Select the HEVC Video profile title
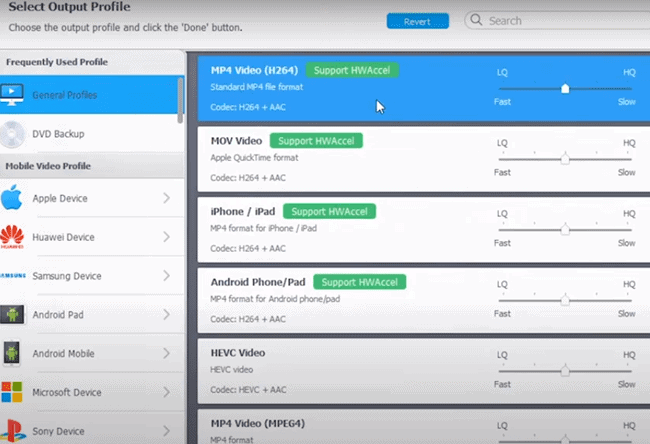 (238, 353)
